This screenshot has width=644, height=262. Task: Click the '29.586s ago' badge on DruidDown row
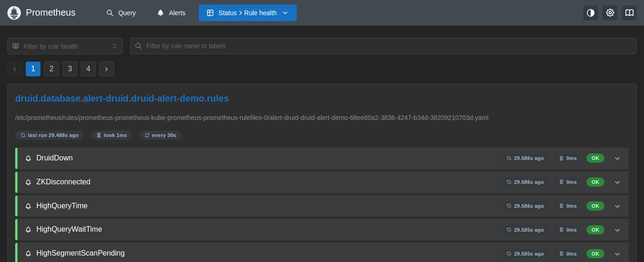(525, 158)
